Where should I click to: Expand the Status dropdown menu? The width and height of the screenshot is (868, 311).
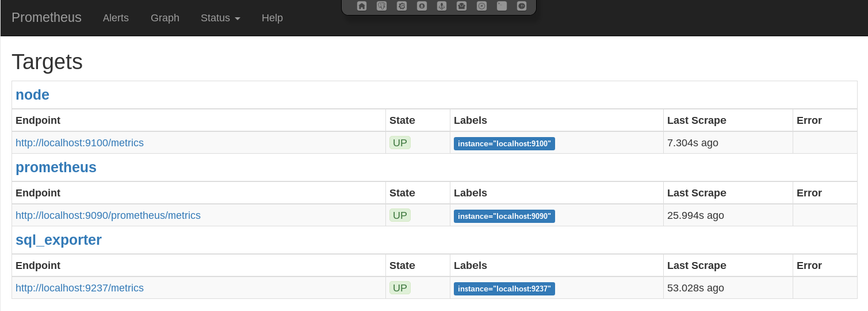220,18
